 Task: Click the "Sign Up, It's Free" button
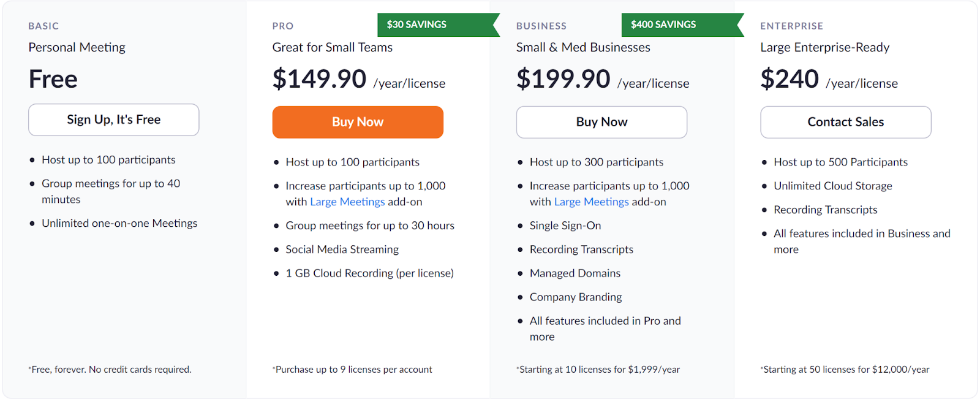[x=113, y=120]
